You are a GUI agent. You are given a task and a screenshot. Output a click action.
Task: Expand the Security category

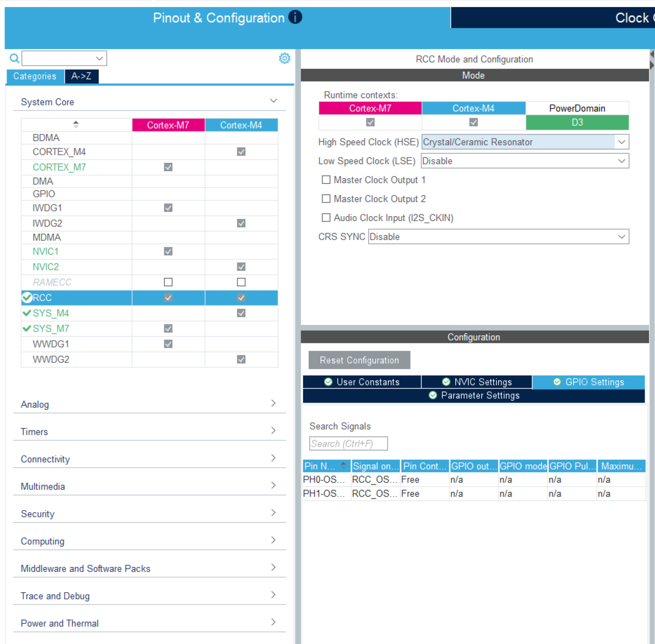coord(150,514)
